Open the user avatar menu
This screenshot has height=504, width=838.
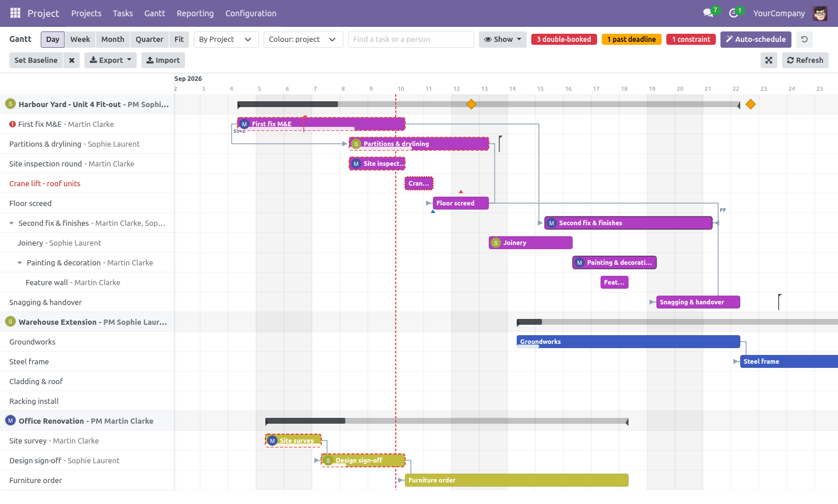pos(820,13)
